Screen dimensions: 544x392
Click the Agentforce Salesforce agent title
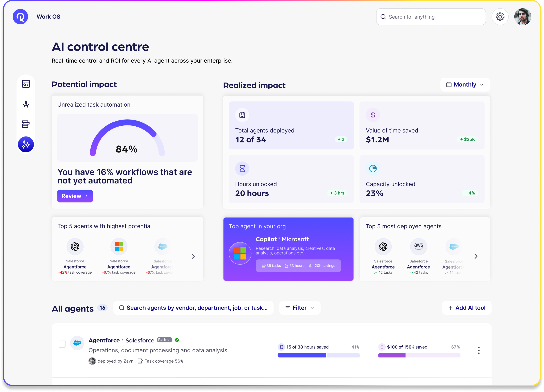coord(121,341)
